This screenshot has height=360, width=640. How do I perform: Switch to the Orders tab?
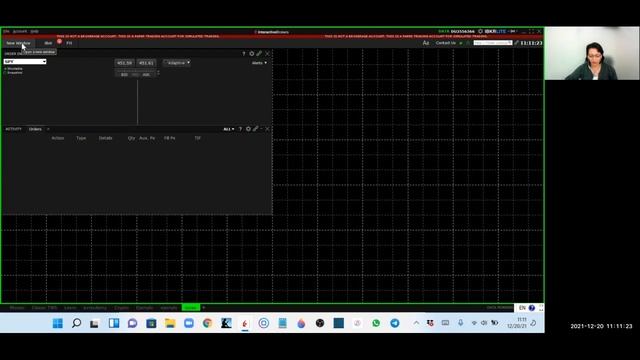pyautogui.click(x=35, y=129)
